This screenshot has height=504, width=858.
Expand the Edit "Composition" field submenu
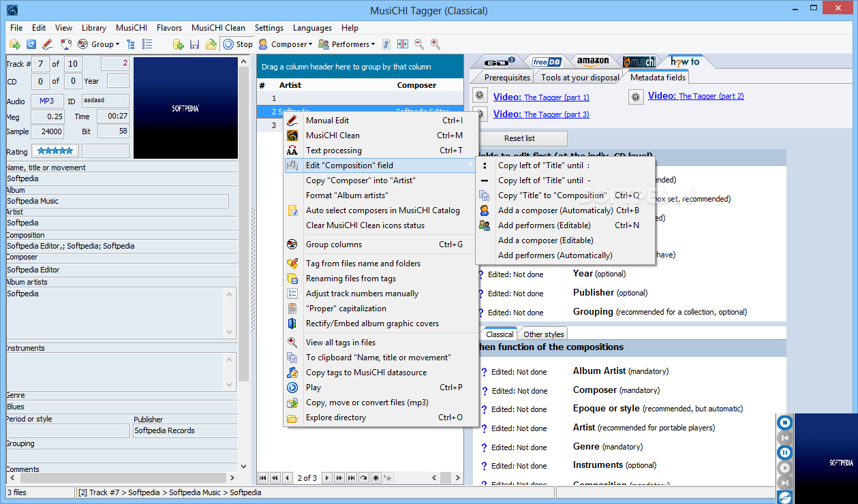pyautogui.click(x=380, y=166)
